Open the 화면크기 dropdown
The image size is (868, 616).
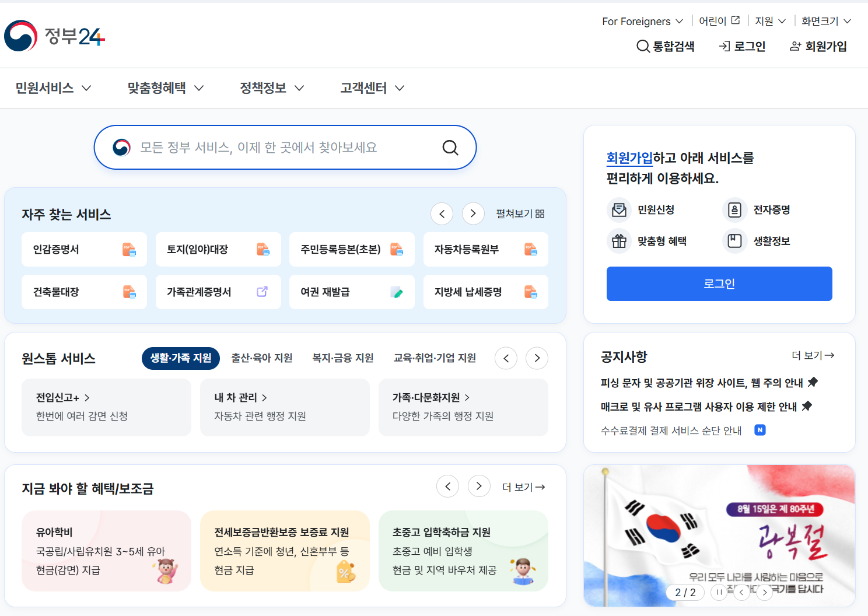coord(825,21)
